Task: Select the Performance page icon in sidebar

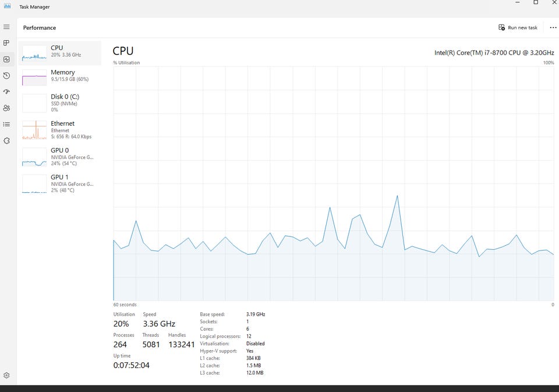Action: click(6, 59)
